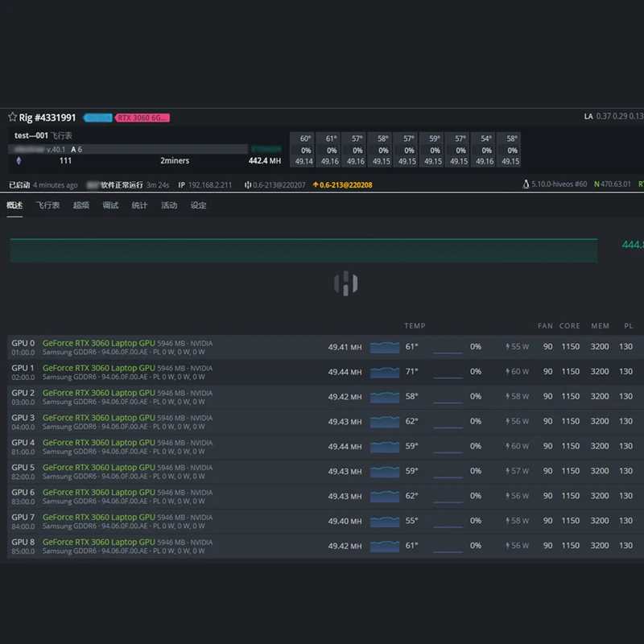Click the HiveOS logo in the center
Image resolution: width=644 pixels, height=644 pixels.
coord(346,283)
